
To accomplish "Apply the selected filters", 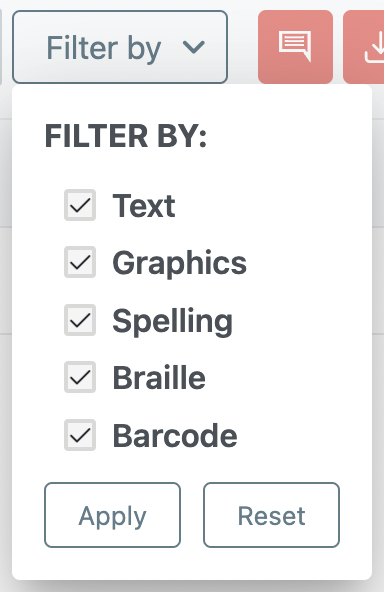I will 113,515.
